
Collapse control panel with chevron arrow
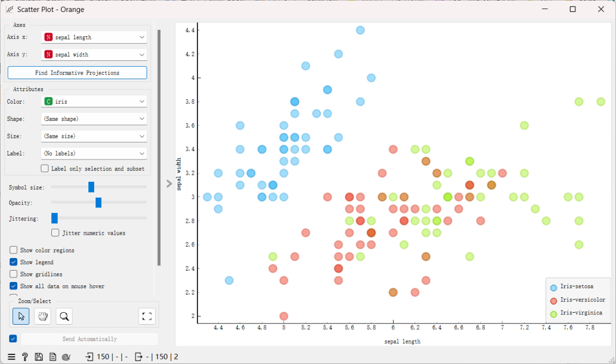click(x=169, y=183)
